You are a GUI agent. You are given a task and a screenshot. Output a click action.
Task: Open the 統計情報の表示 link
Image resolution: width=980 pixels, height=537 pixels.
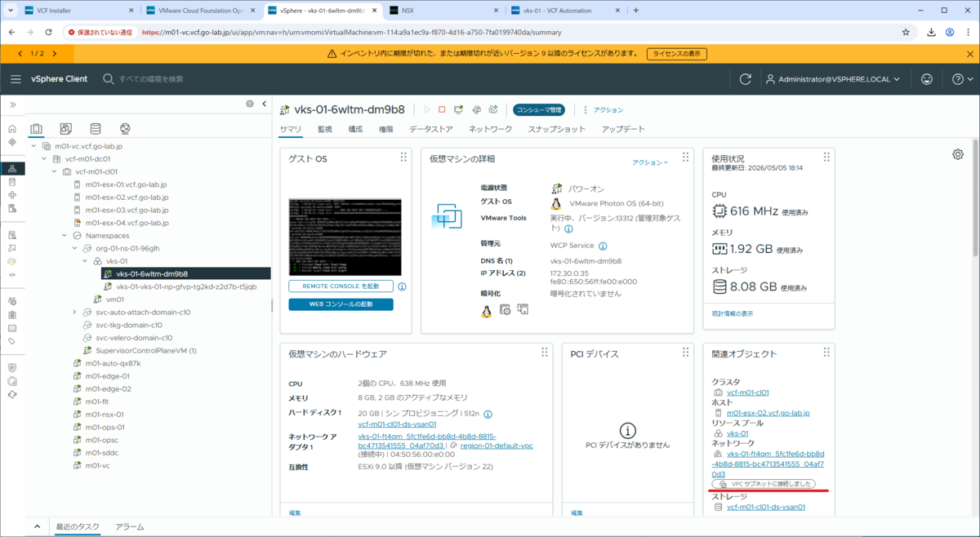point(733,313)
